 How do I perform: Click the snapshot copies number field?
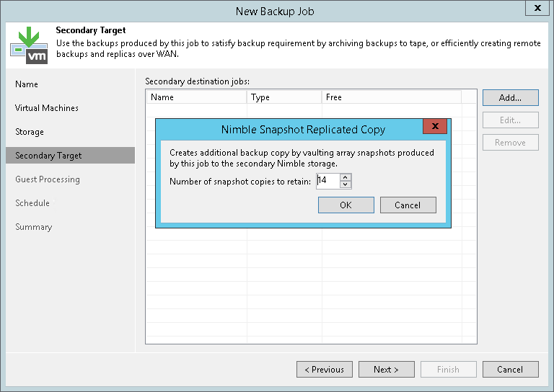click(327, 181)
